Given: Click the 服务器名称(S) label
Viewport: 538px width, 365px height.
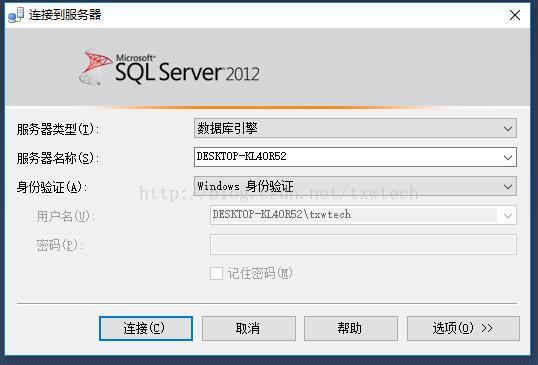Looking at the screenshot, I should pos(58,158).
